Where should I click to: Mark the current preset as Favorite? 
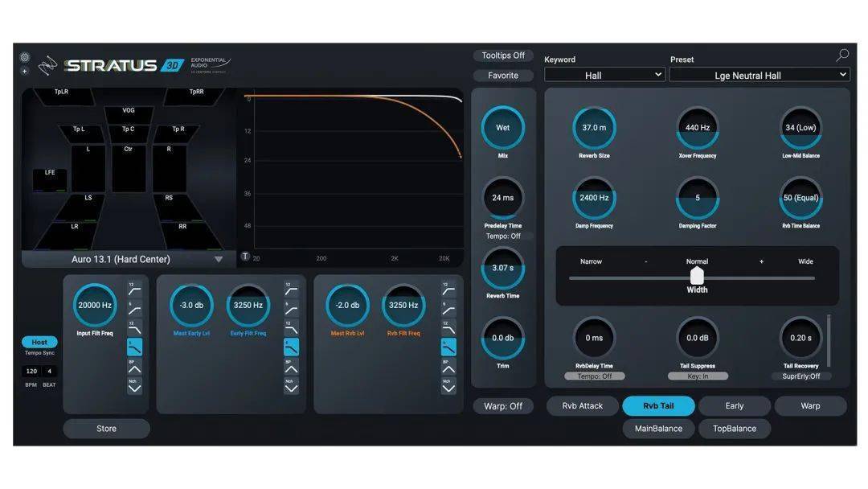(x=503, y=75)
